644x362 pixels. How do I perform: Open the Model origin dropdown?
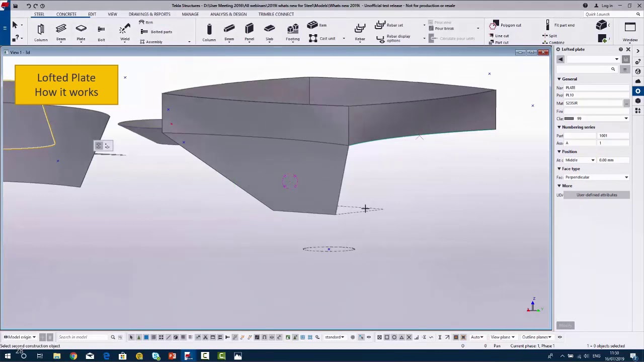[20, 337]
